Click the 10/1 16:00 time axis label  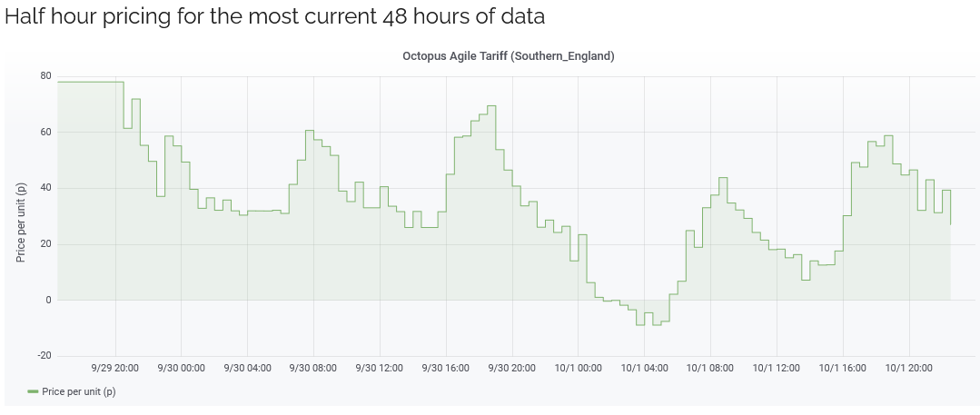coord(843,368)
